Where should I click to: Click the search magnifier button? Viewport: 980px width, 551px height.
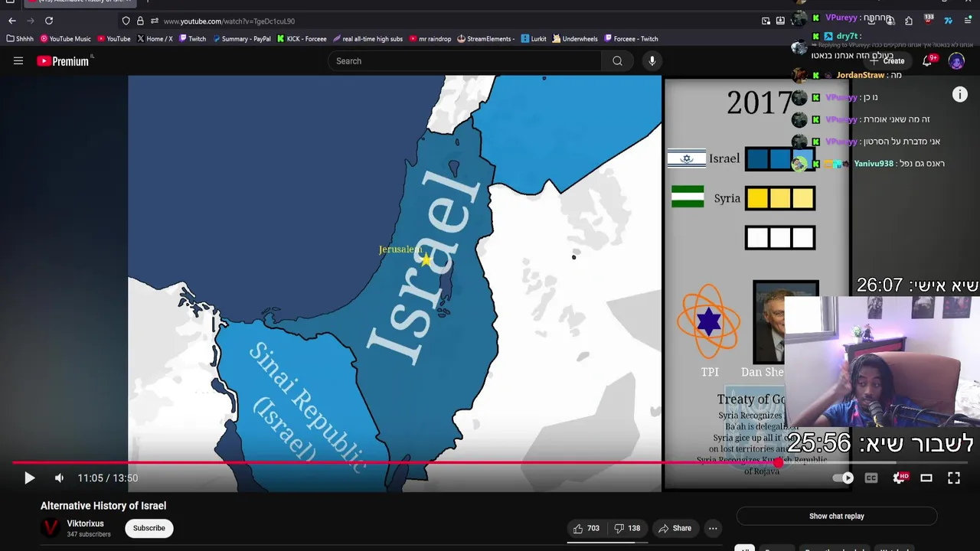pos(617,61)
